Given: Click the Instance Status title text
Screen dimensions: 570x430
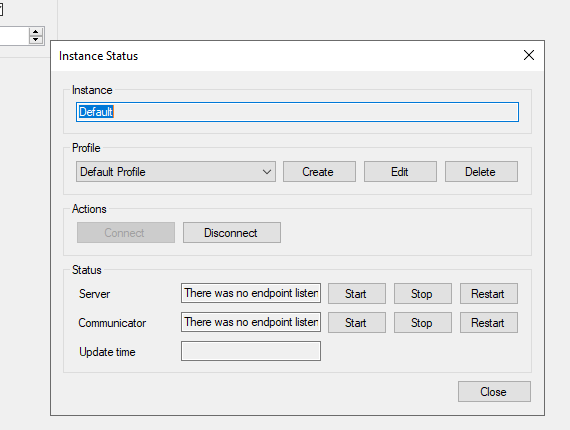Looking at the screenshot, I should [x=99, y=56].
